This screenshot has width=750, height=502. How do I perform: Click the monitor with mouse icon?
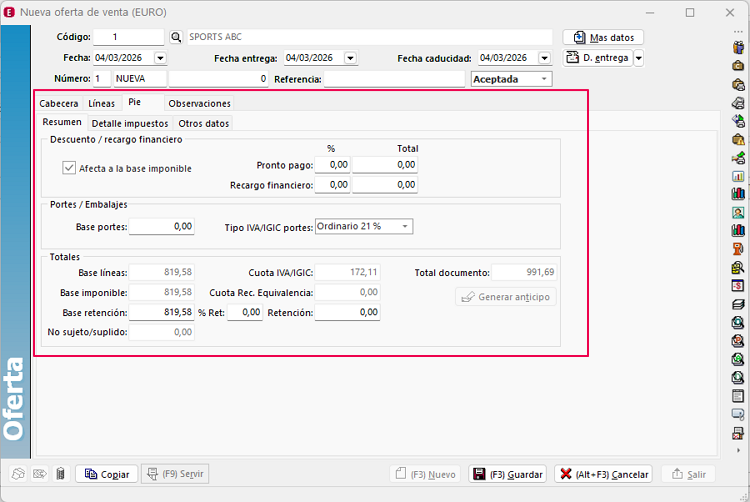[x=738, y=415]
